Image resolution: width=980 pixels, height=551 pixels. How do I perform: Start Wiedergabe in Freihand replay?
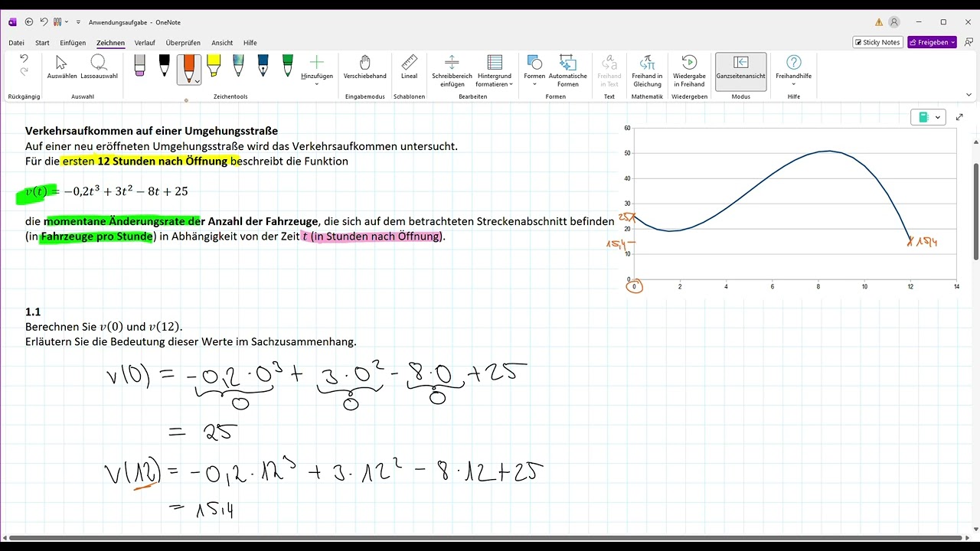pyautogui.click(x=689, y=71)
